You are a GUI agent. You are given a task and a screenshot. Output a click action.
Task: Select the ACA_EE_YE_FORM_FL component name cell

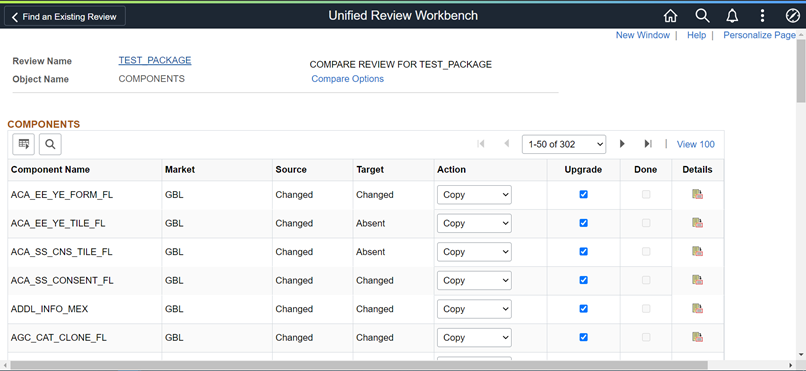pos(85,195)
